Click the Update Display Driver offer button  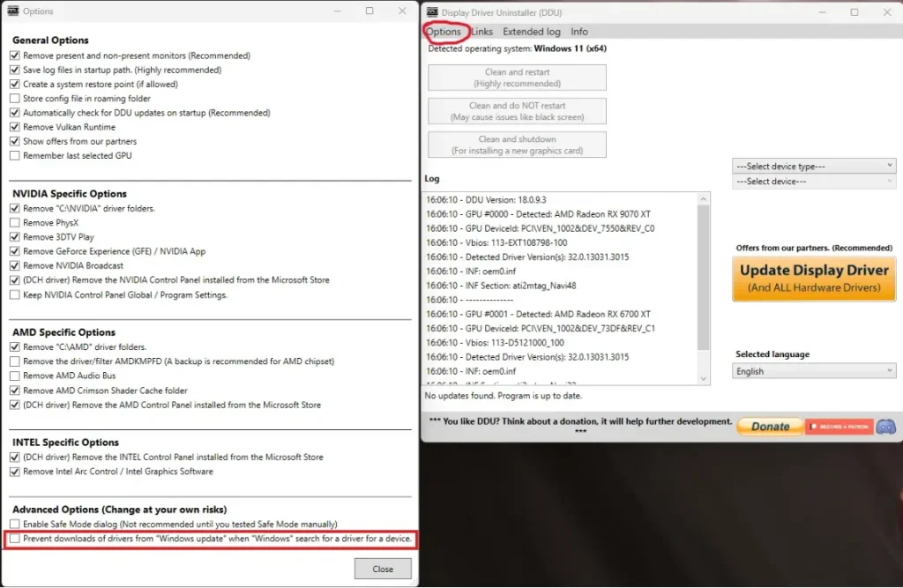814,279
